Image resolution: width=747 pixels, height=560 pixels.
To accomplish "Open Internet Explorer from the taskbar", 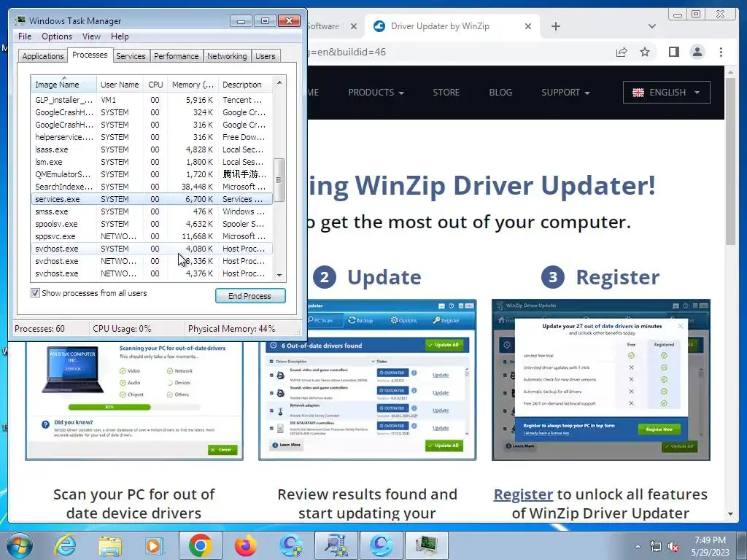I will click(x=65, y=545).
